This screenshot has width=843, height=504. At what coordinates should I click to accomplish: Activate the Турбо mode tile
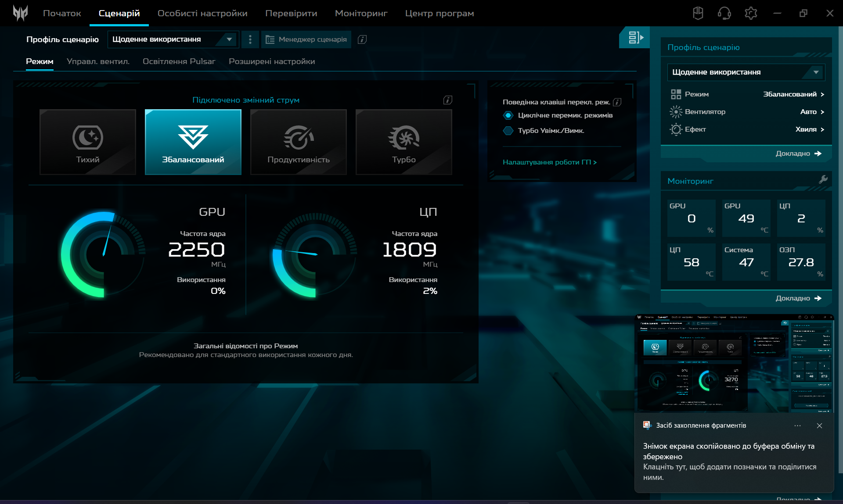(x=404, y=142)
